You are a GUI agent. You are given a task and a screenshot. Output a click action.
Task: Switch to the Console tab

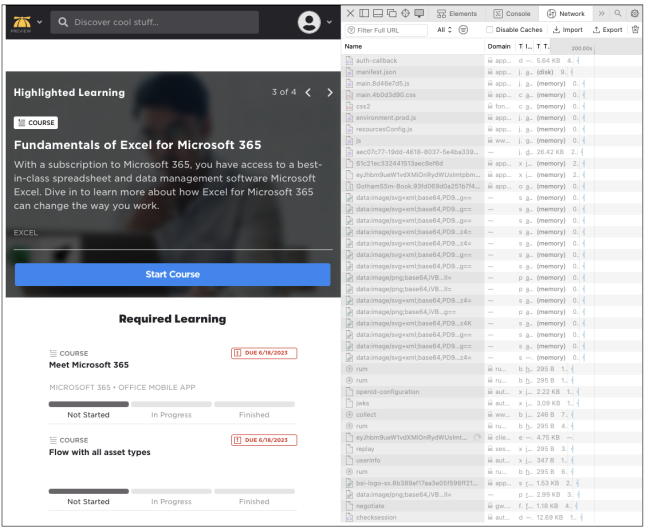513,14
